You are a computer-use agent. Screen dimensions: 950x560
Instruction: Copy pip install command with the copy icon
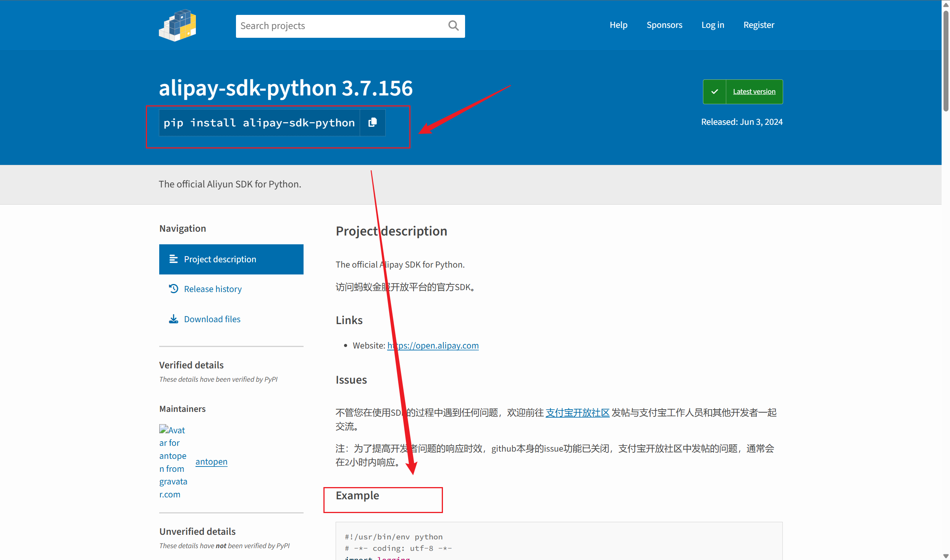pyautogui.click(x=373, y=123)
